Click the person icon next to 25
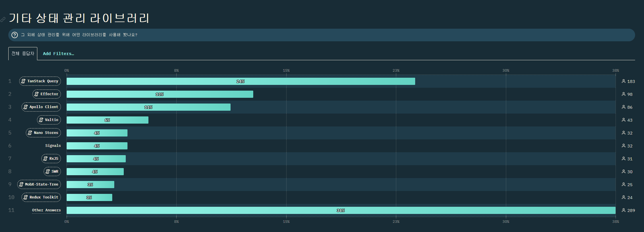The height and width of the screenshot is (232, 644). click(623, 184)
